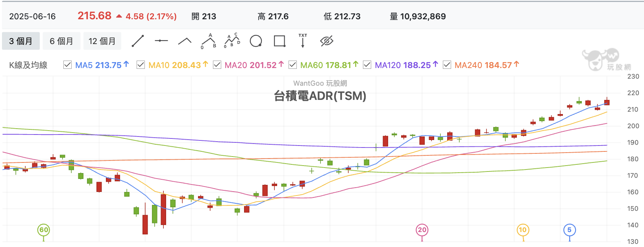Click the pink 20 period marker
The image size is (644, 247).
coord(422,230)
